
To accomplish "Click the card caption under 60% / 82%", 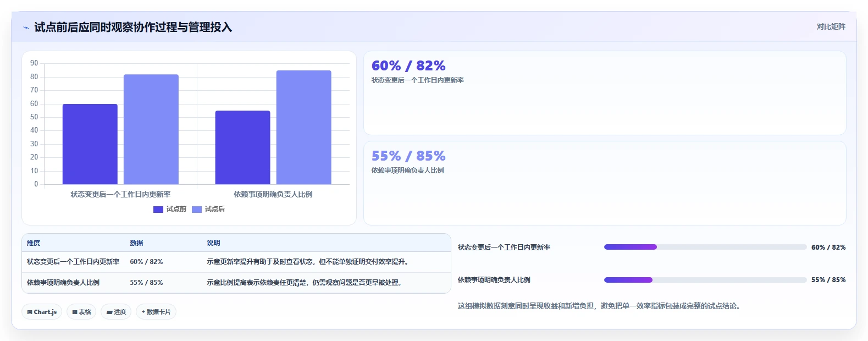I will point(418,80).
